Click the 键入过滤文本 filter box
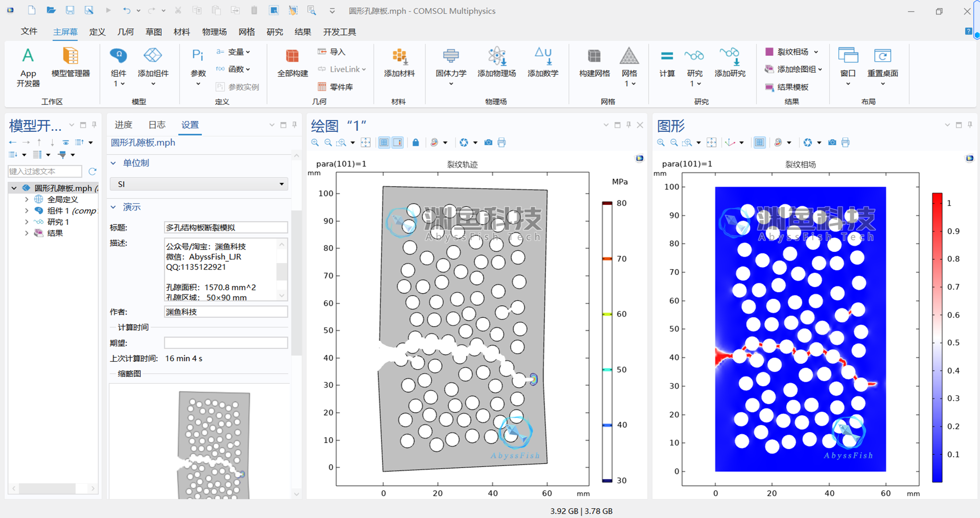The image size is (980, 518). [x=45, y=171]
